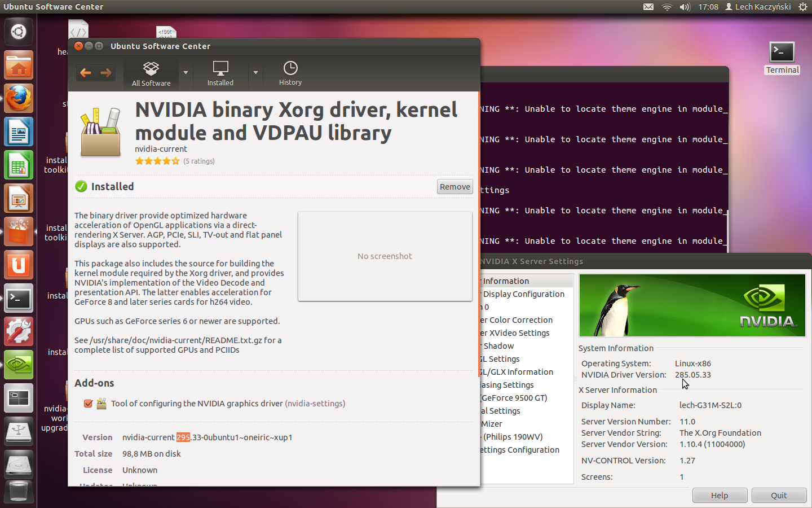Click the hard disk drive launcher icon
This screenshot has width=812, height=508.
click(x=19, y=465)
